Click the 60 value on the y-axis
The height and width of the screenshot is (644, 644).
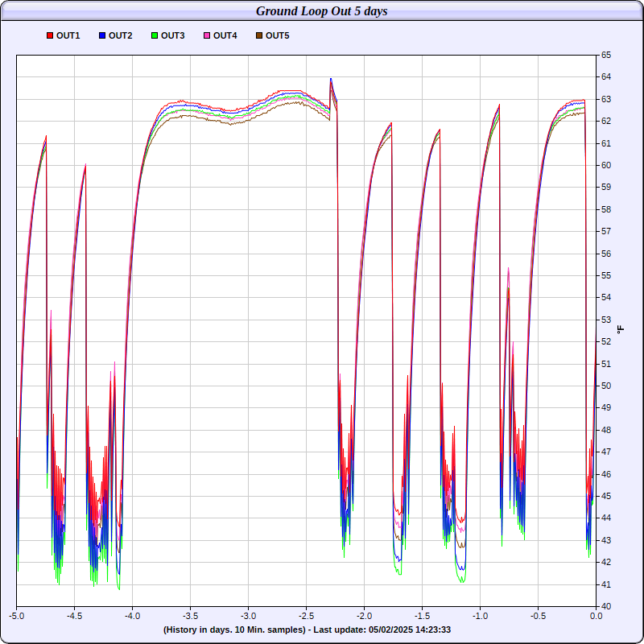click(x=606, y=166)
